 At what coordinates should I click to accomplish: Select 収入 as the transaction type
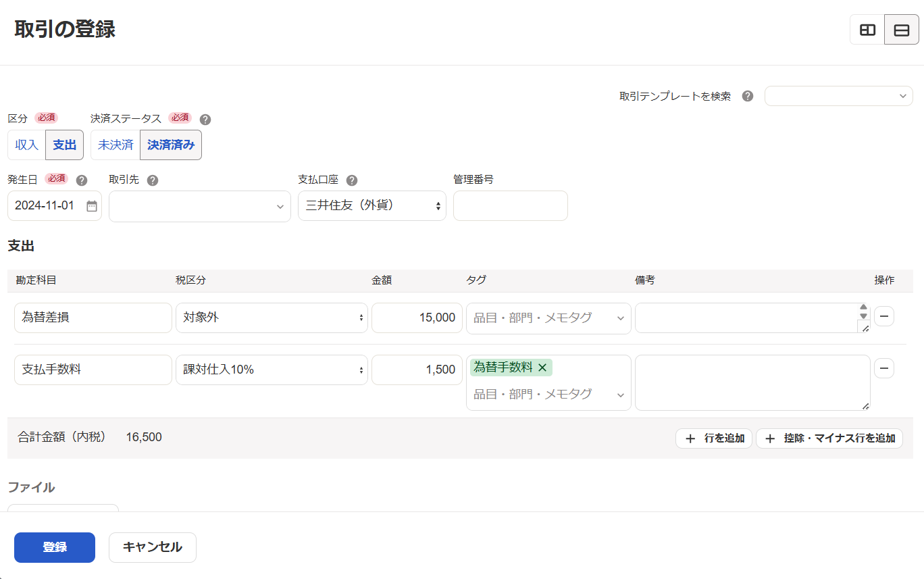pos(26,145)
